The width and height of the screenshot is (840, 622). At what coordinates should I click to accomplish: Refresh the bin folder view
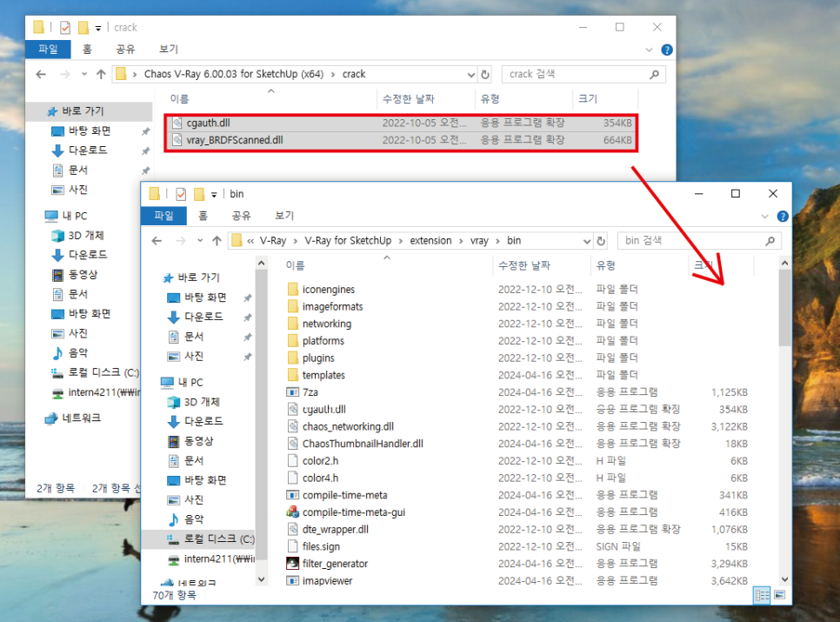pos(601,241)
